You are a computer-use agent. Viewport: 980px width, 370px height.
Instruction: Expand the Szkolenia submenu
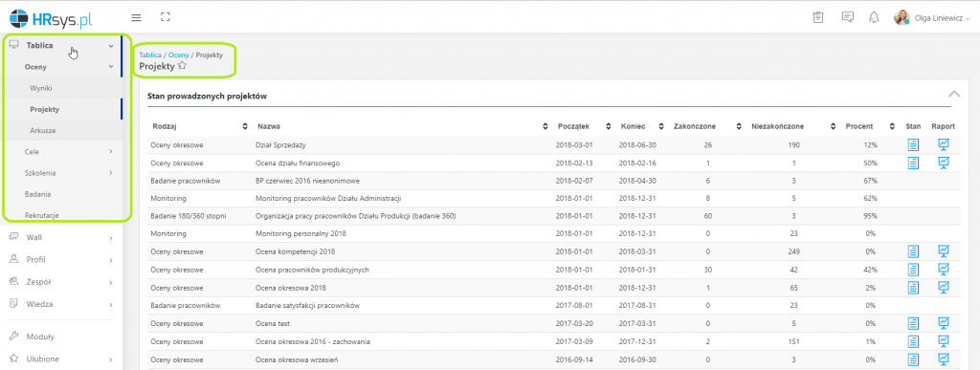click(111, 173)
